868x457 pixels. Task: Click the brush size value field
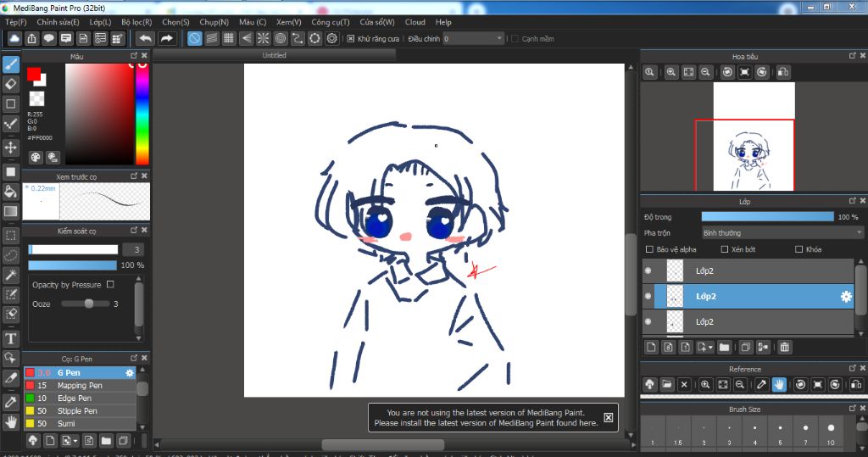coord(133,250)
